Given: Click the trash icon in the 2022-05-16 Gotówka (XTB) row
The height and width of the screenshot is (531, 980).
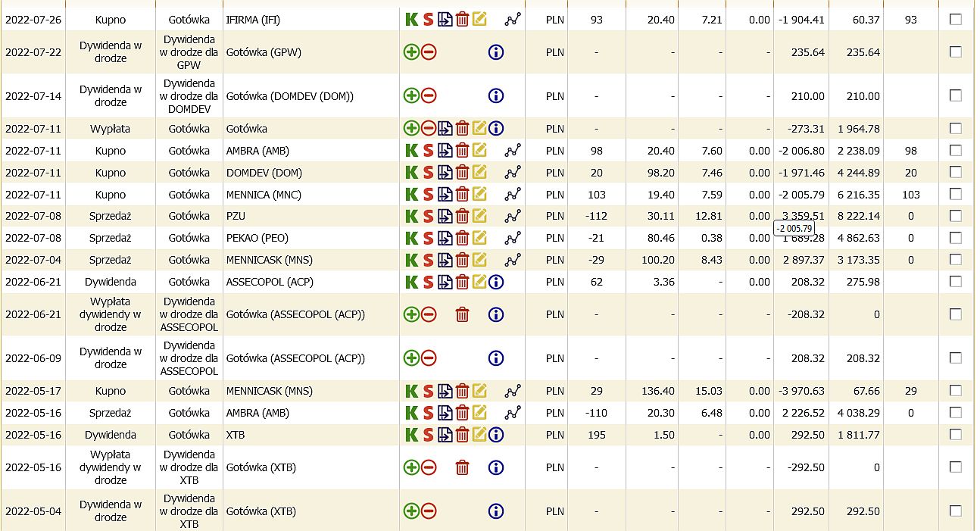Looking at the screenshot, I should (462, 467).
